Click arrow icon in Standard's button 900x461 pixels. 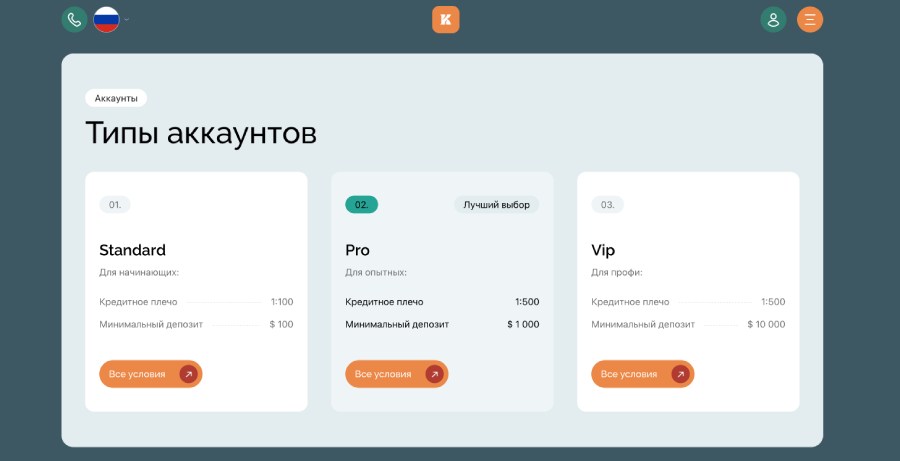pos(188,374)
